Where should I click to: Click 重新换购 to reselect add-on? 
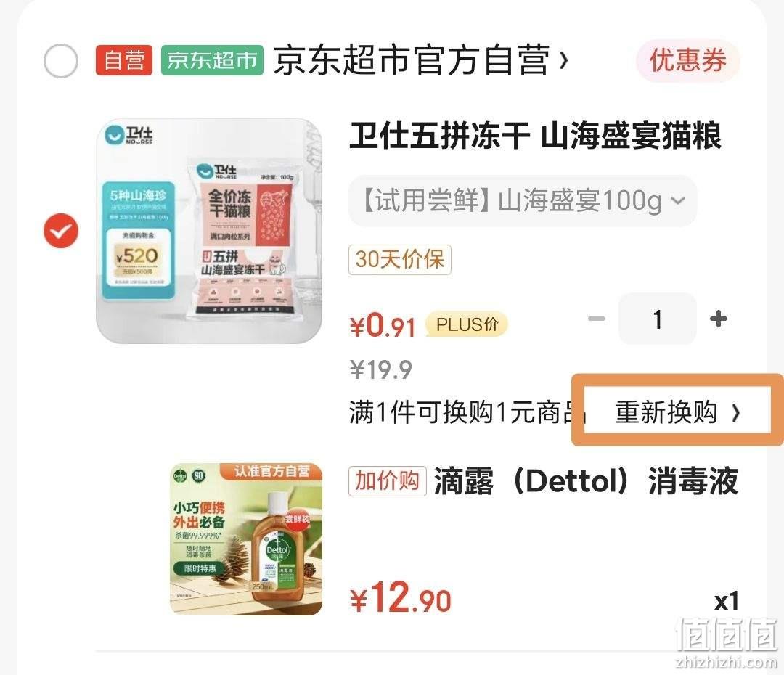click(677, 412)
